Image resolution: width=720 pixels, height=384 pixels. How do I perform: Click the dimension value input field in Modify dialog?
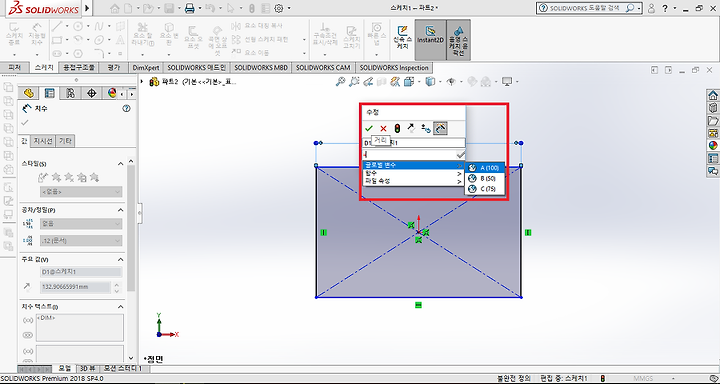(x=409, y=155)
